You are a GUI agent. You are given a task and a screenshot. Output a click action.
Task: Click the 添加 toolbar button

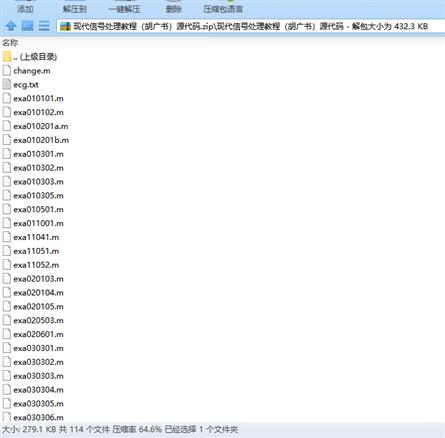click(x=25, y=9)
